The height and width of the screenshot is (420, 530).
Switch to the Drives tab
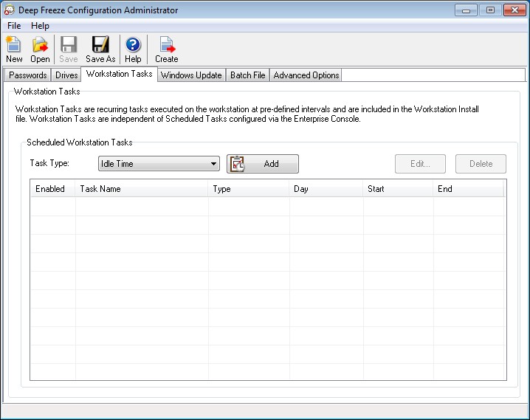click(x=66, y=75)
